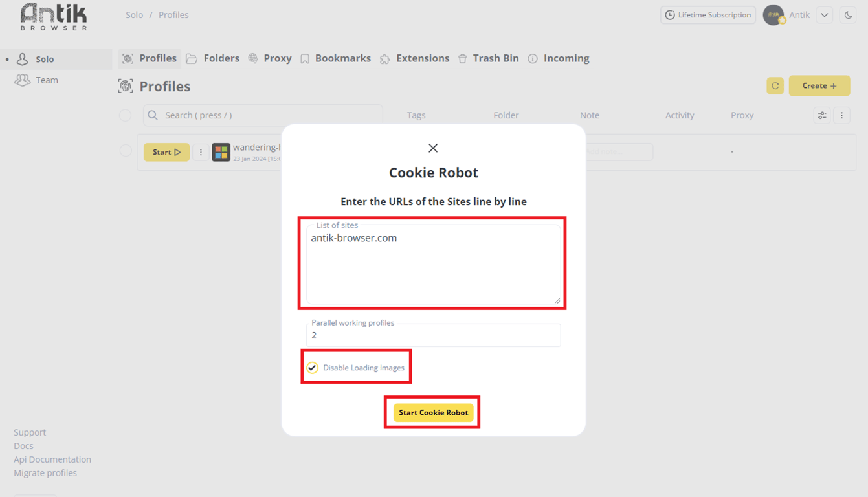This screenshot has width=868, height=497.
Task: Open the Profiles tab
Action: [150, 58]
